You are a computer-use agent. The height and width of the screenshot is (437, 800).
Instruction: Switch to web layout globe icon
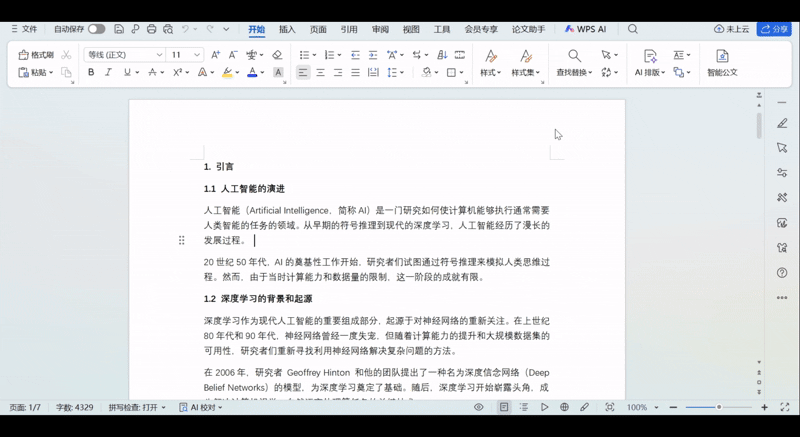(564, 407)
